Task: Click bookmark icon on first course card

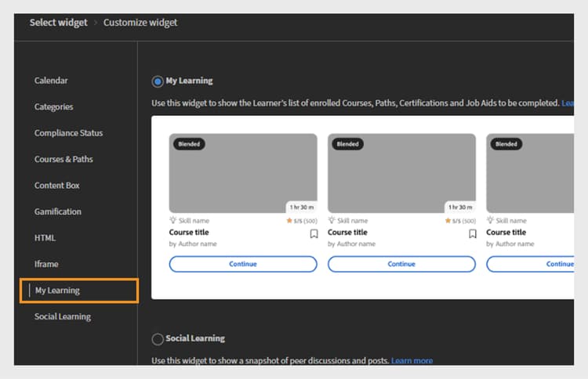Action: pos(314,233)
